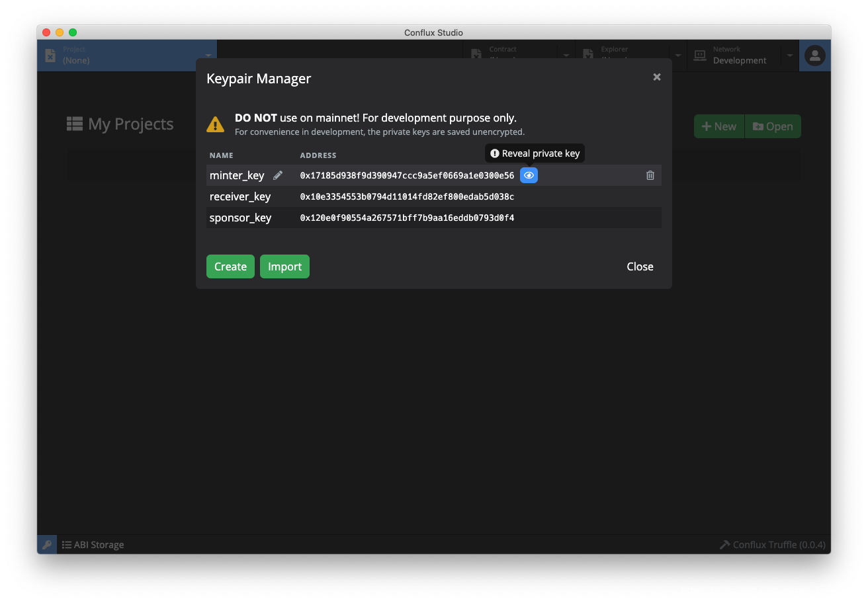868x603 pixels.
Task: Click receiver_key address 0x10e33545...
Action: 407,196
